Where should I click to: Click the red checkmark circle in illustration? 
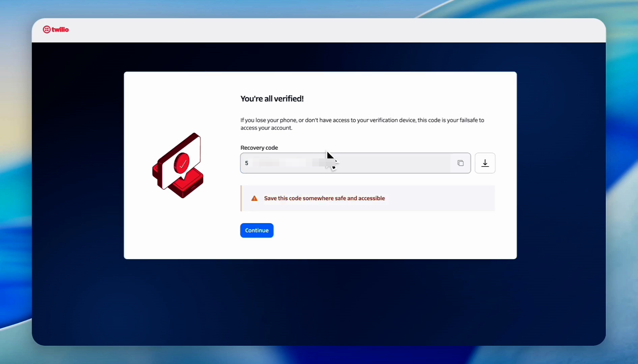click(182, 163)
